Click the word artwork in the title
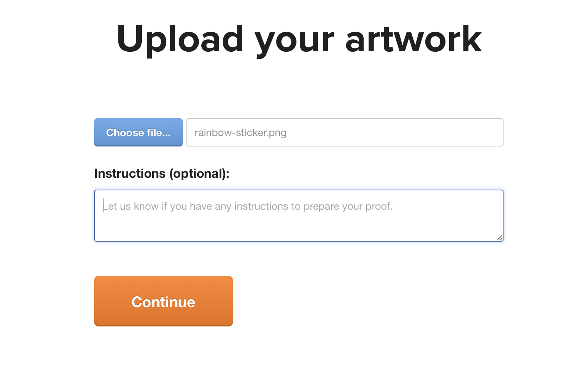The image size is (588, 377). click(x=413, y=39)
